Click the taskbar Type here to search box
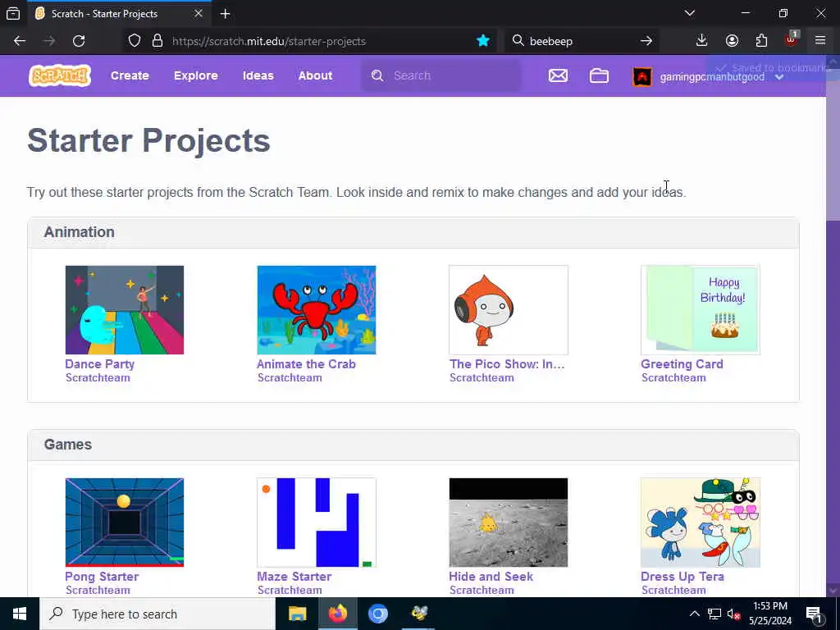 [157, 614]
